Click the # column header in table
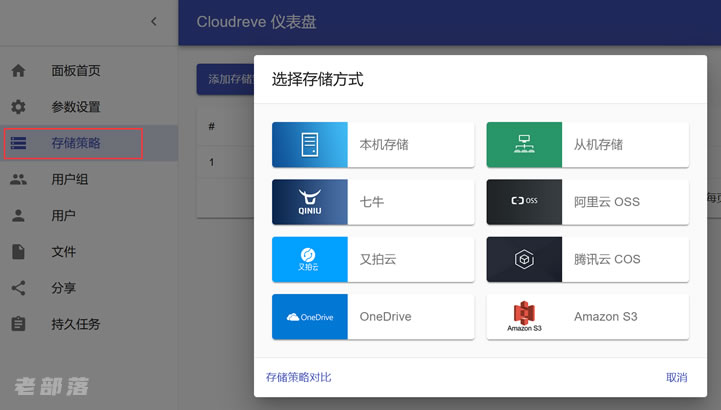This screenshot has width=721, height=410. click(x=212, y=126)
